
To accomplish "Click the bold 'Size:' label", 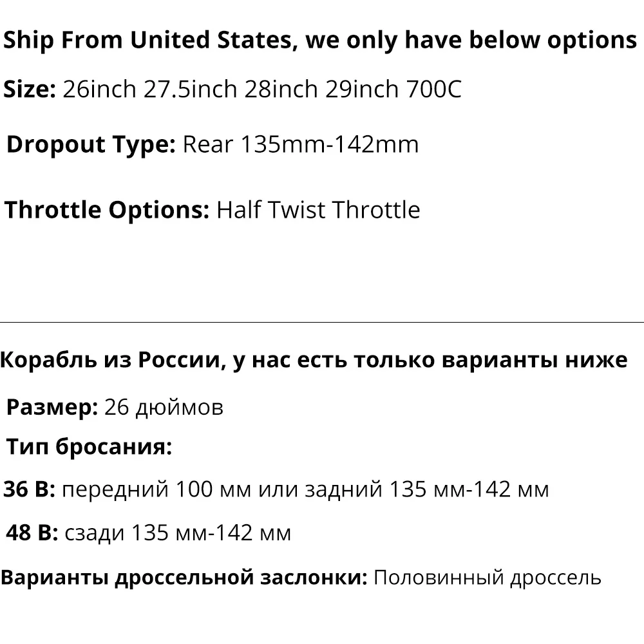I will [30, 89].
